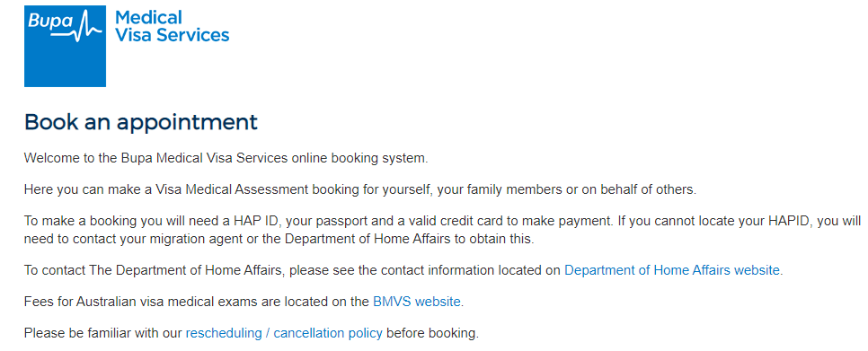Click the Please be familiar with our text
Screen dimensions: 868x351
[103, 333]
